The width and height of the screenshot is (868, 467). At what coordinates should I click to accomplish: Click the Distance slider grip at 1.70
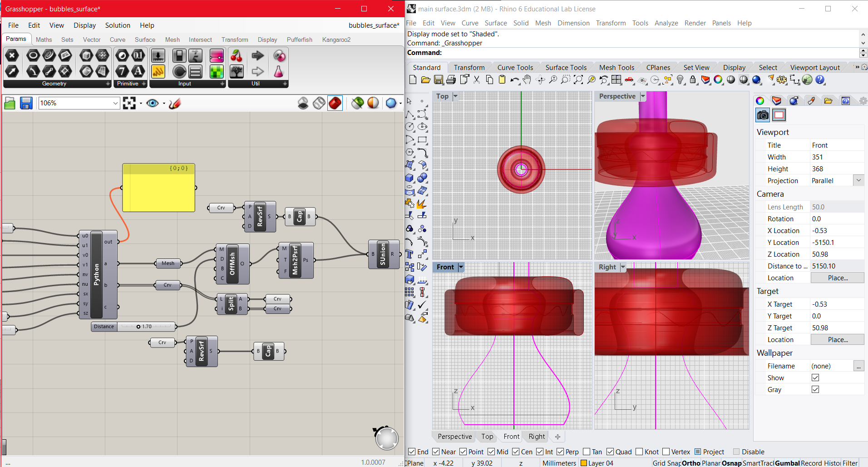[138, 327]
